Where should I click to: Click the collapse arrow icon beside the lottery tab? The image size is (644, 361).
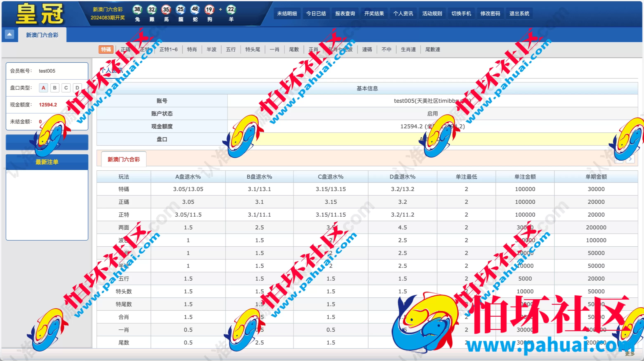pyautogui.click(x=9, y=34)
